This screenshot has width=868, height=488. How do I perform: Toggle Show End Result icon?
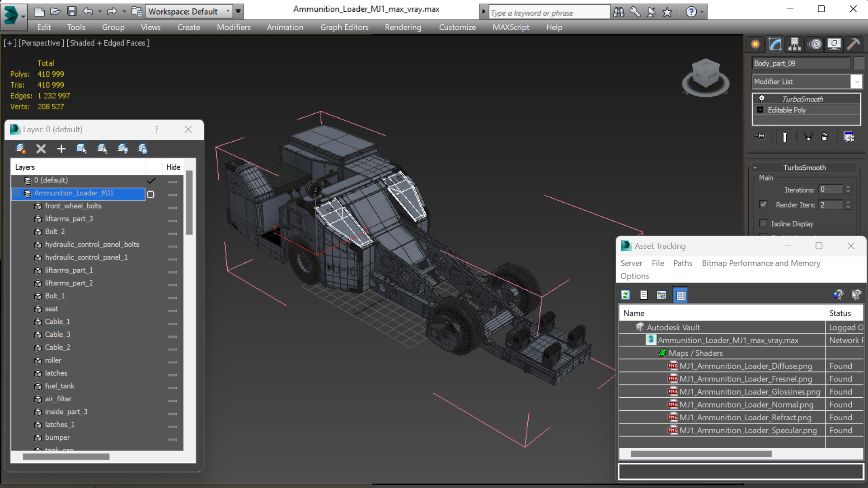coord(784,137)
